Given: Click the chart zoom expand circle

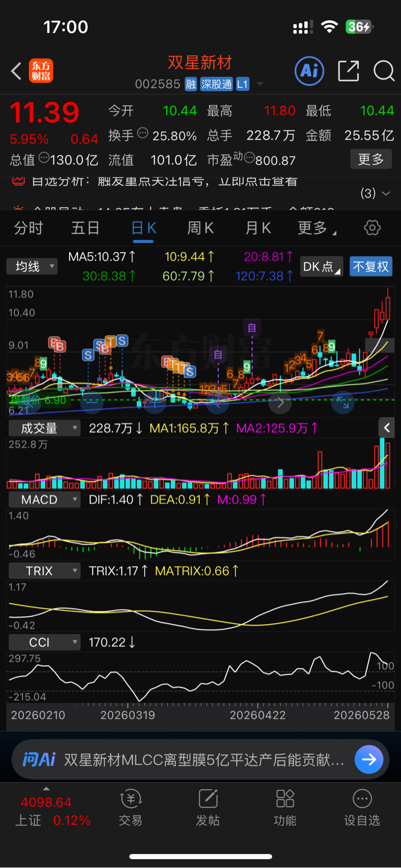Looking at the screenshot, I should [343, 402].
